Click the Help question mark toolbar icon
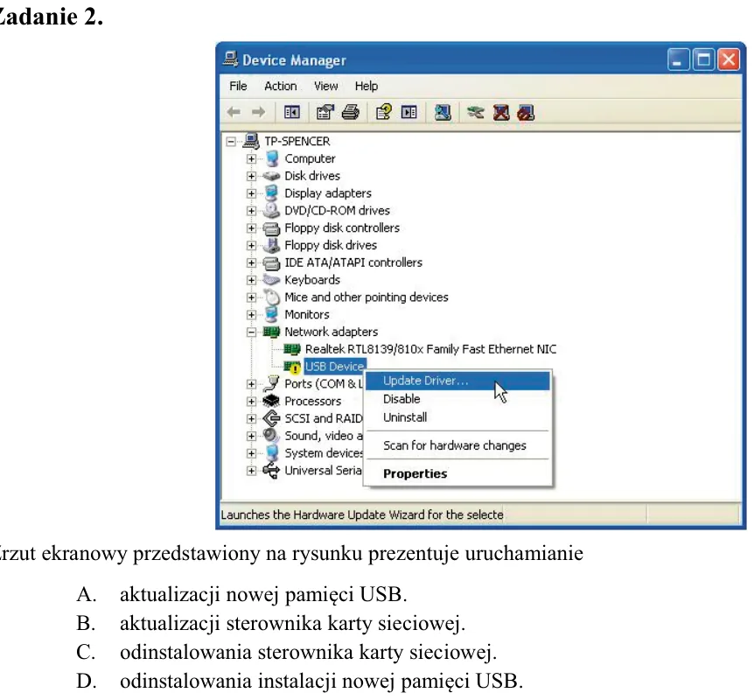Screen dimensions: 754x700 tap(383, 113)
